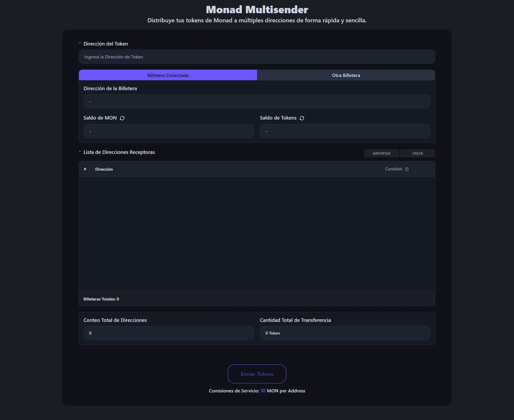Focus the Dirección del Token input
This screenshot has width=514, height=420.
pyautogui.click(x=257, y=57)
